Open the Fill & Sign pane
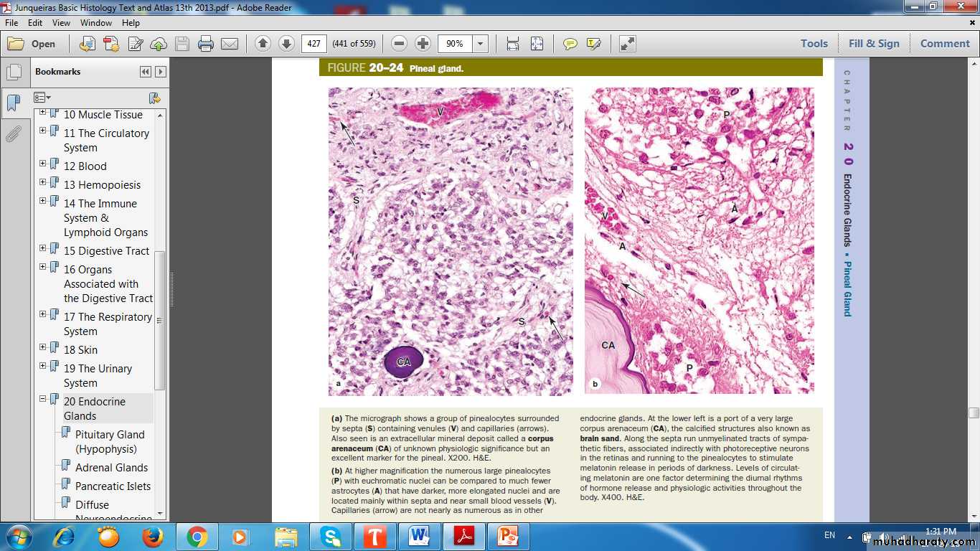Screen dimensions: 980x551 tap(873, 43)
